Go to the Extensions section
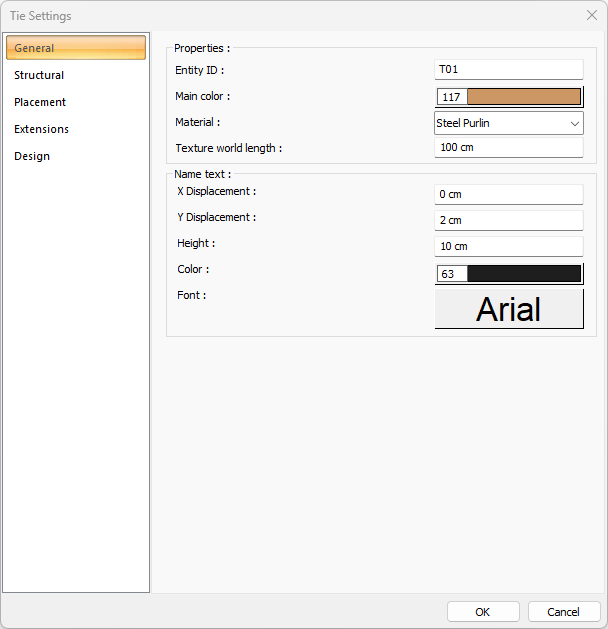The image size is (608, 629). (x=41, y=129)
